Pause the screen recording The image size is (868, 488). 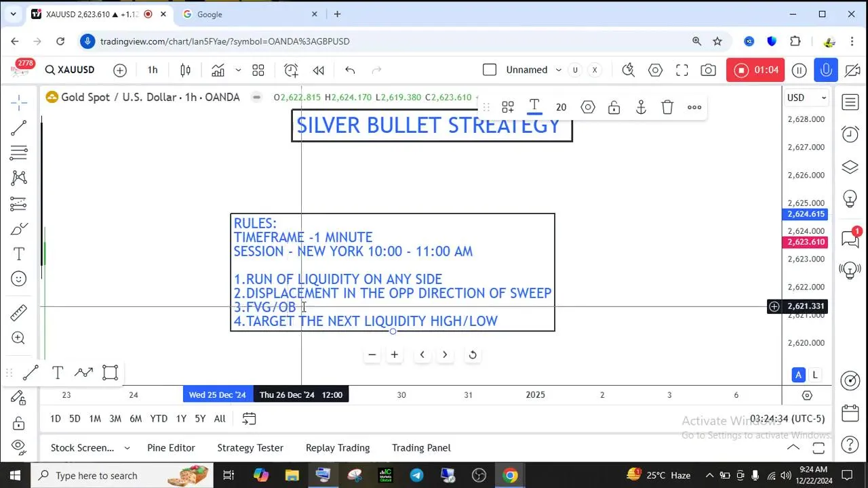(800, 70)
